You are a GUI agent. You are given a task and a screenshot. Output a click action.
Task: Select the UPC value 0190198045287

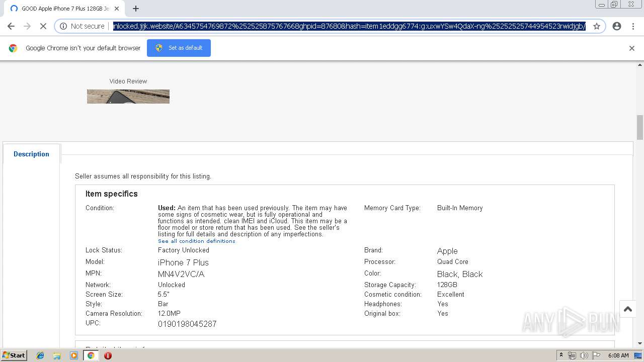point(187,324)
